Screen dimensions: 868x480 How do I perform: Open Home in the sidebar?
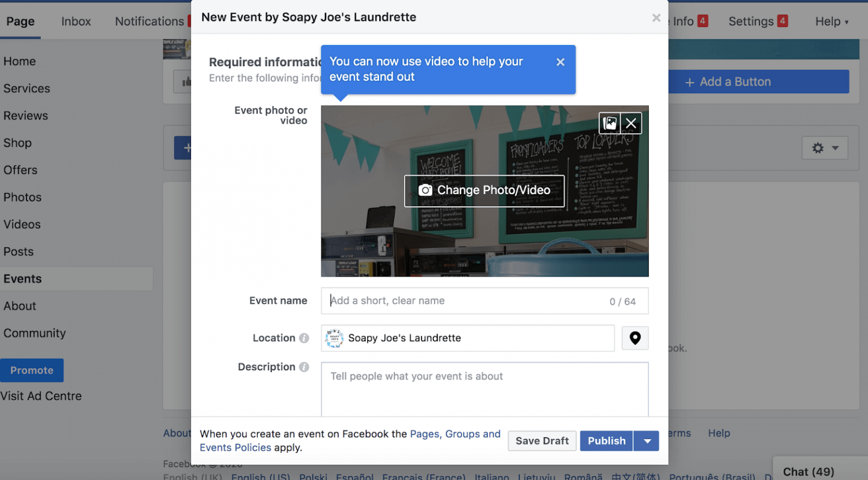coord(20,62)
